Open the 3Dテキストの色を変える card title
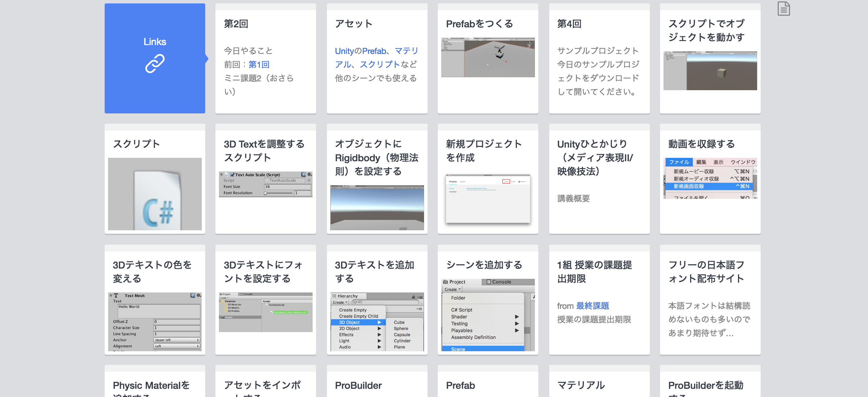 pyautogui.click(x=152, y=272)
